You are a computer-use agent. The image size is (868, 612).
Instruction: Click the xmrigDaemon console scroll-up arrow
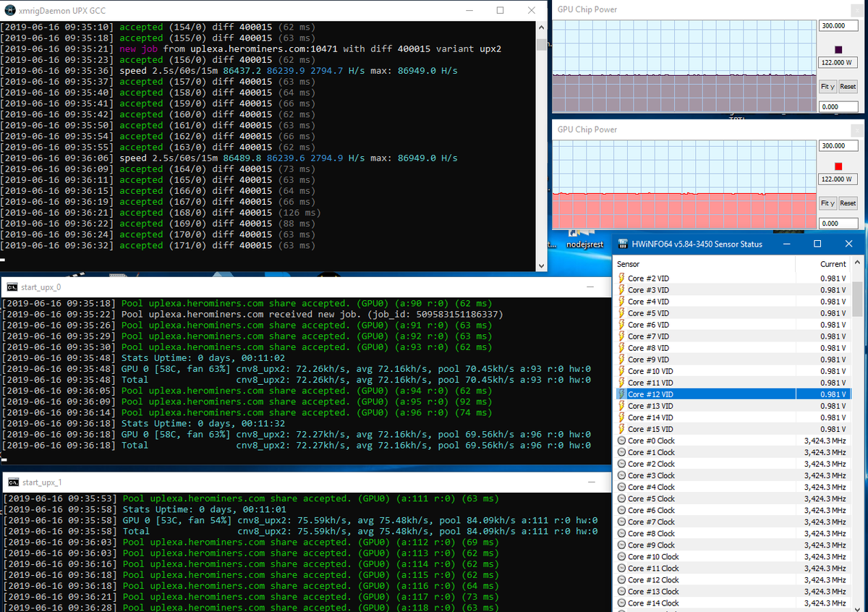coord(542,27)
